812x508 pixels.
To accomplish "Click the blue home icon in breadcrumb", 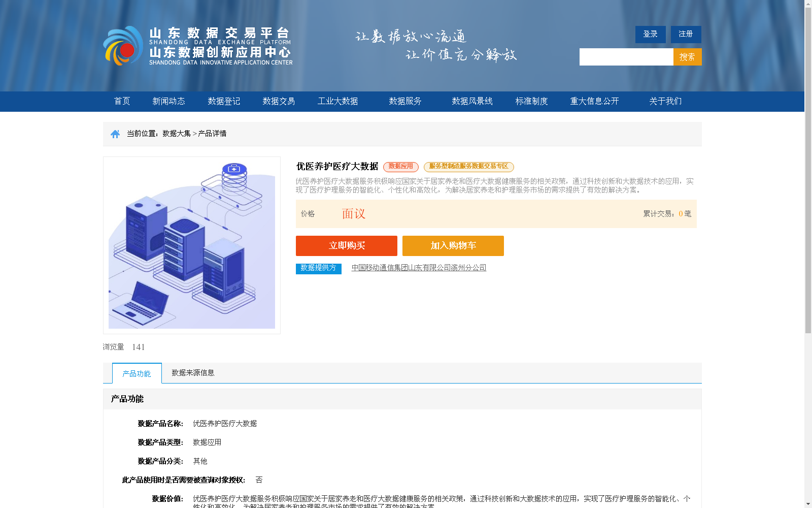I will point(115,134).
